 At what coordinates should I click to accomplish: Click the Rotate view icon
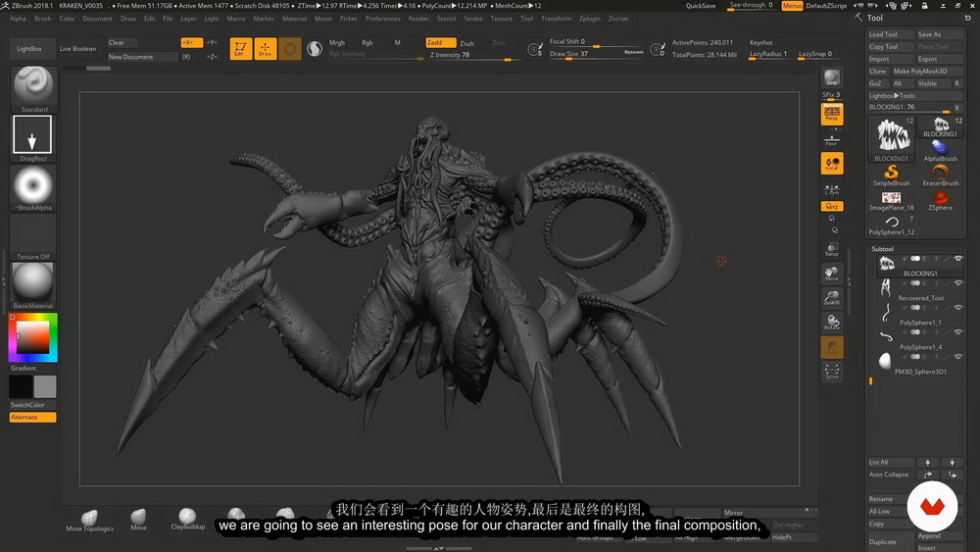(x=832, y=323)
